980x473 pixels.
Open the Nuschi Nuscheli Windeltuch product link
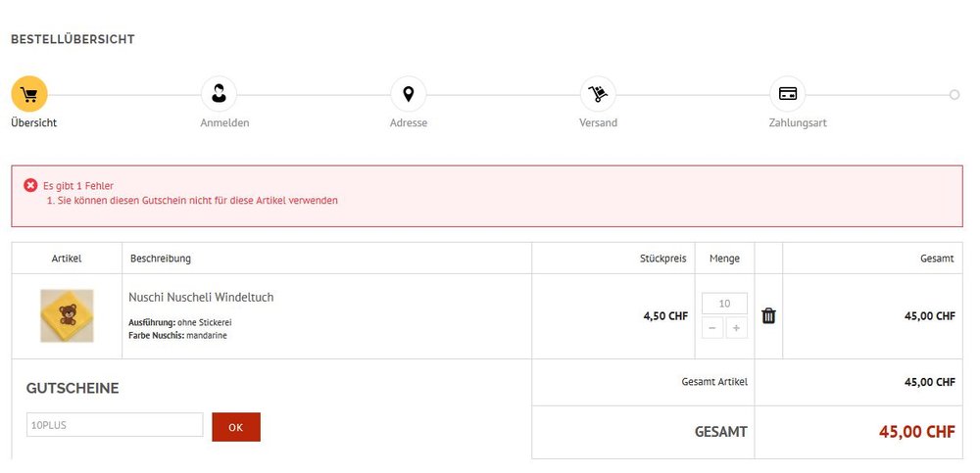coord(201,298)
